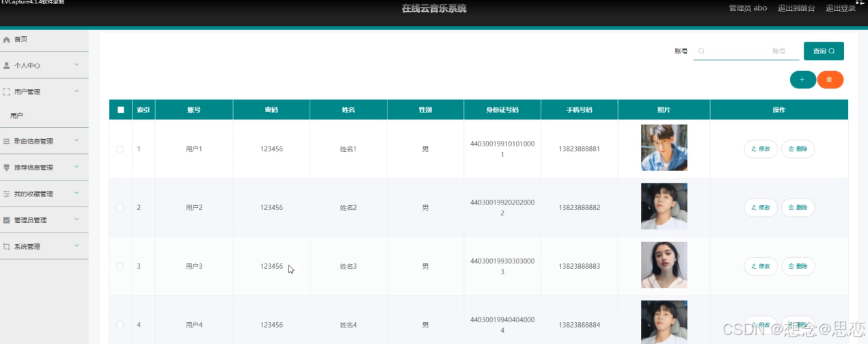Click the list icon beside 歌曲信息管理

[7, 142]
